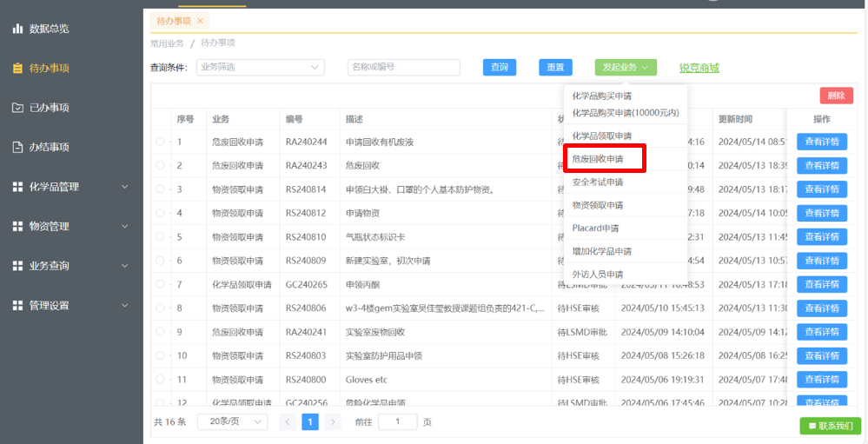This screenshot has width=868, height=444.
Task: Click the 办结事项 document icon in sidebar
Action: [x=17, y=147]
